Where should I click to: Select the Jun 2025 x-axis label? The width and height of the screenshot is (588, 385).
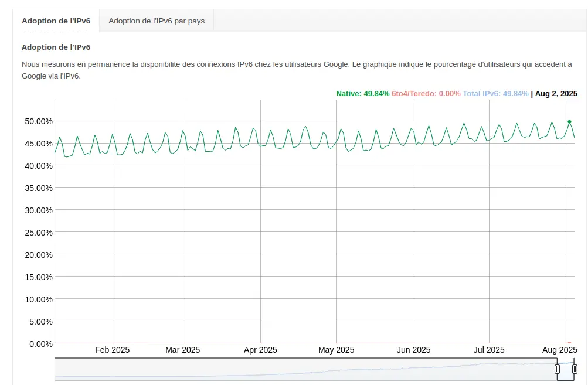tap(413, 350)
